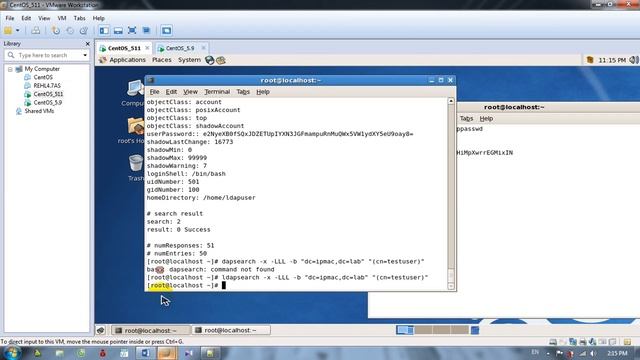Open Help menu in background terminal

tap(486, 119)
